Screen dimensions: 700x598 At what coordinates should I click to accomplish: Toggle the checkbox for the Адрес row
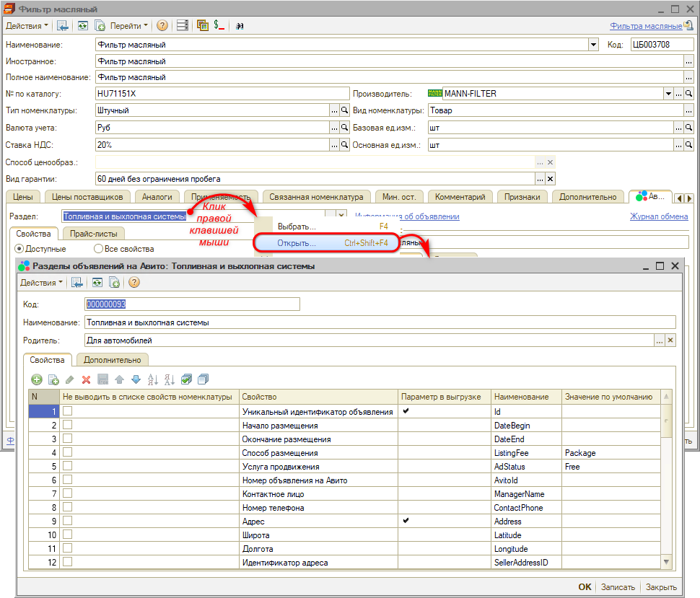[67, 521]
